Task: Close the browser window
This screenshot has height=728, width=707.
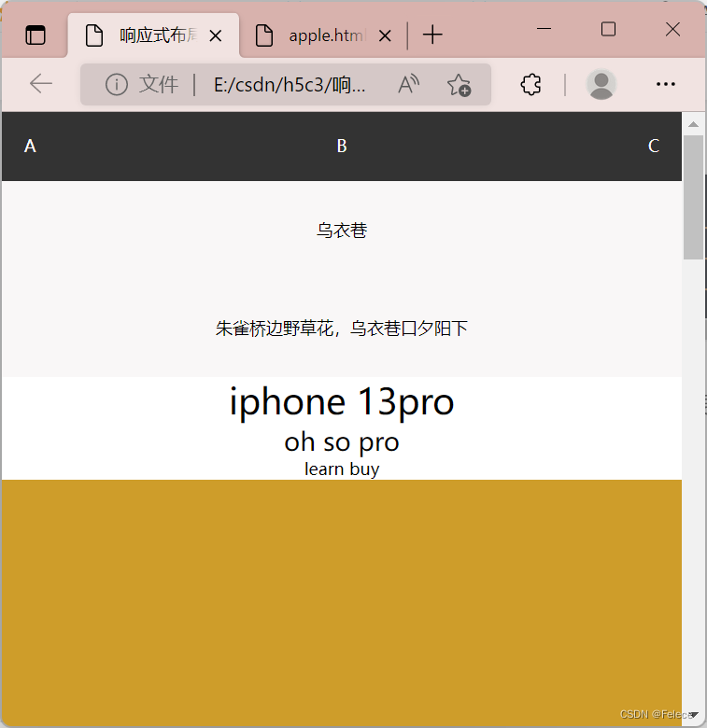Action: (x=672, y=29)
